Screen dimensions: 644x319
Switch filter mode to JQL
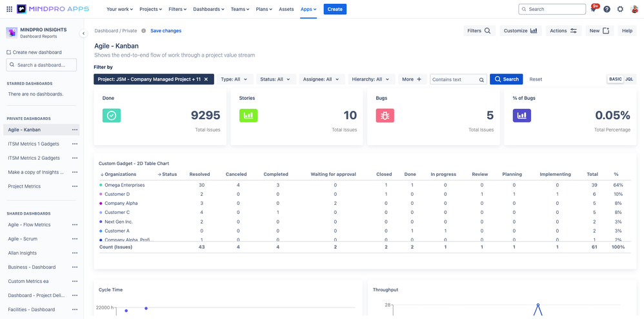629,79
